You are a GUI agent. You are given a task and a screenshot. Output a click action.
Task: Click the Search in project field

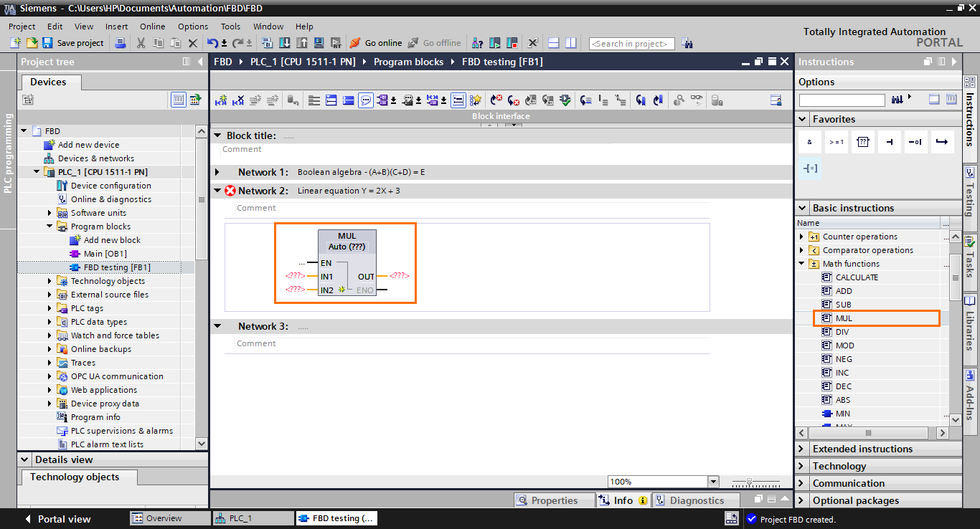tap(631, 43)
